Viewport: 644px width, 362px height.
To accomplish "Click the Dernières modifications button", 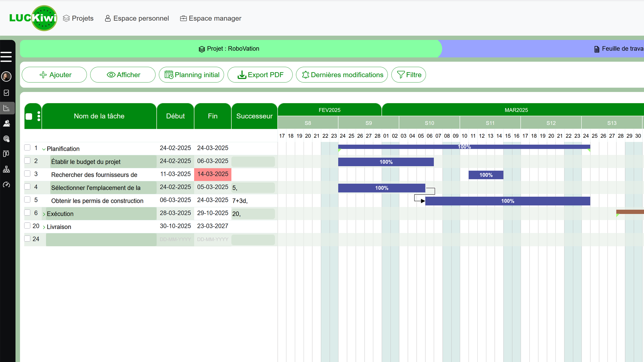I will (342, 75).
